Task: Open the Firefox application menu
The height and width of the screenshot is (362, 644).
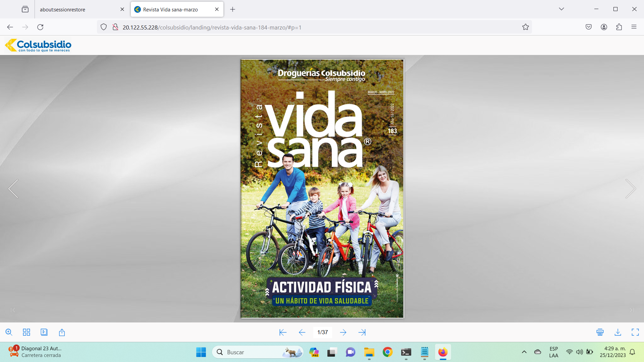Action: tap(634, 27)
